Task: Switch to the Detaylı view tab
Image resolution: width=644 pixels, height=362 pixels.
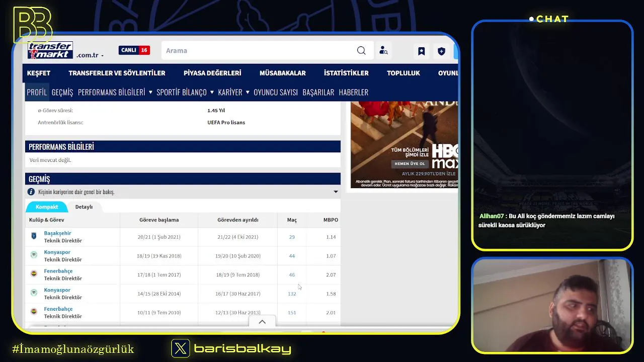Action: [84, 207]
